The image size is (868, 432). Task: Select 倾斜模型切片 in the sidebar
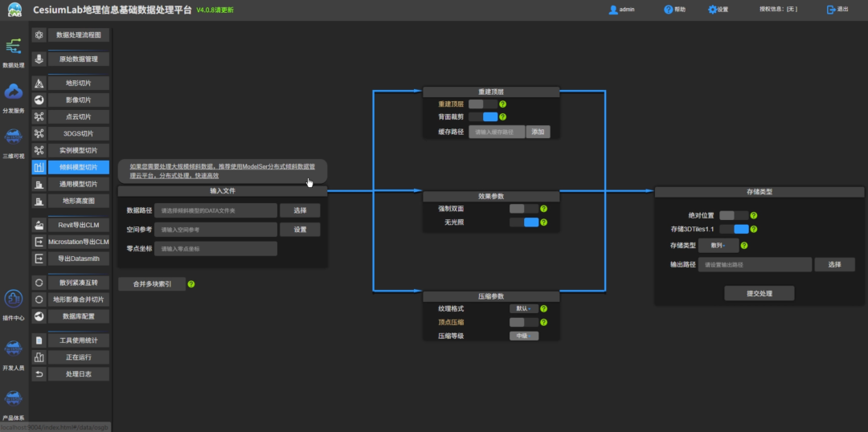pos(79,167)
